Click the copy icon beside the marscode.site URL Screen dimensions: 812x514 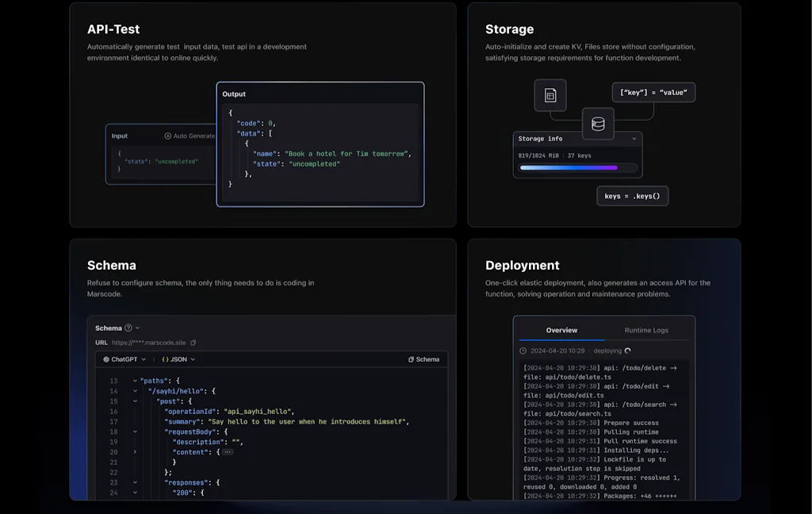click(193, 343)
